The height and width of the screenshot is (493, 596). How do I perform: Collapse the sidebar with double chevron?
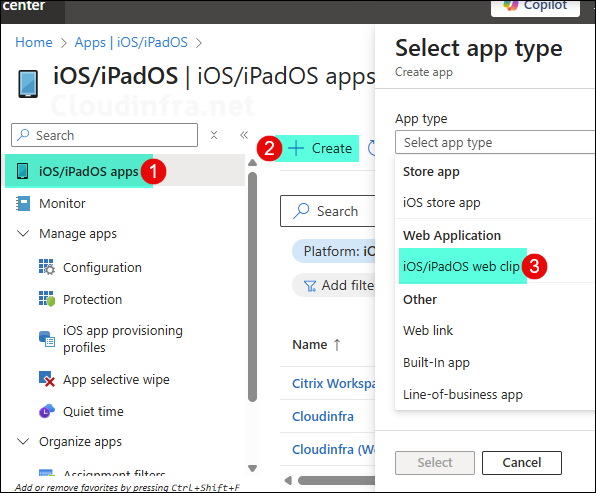pyautogui.click(x=244, y=135)
